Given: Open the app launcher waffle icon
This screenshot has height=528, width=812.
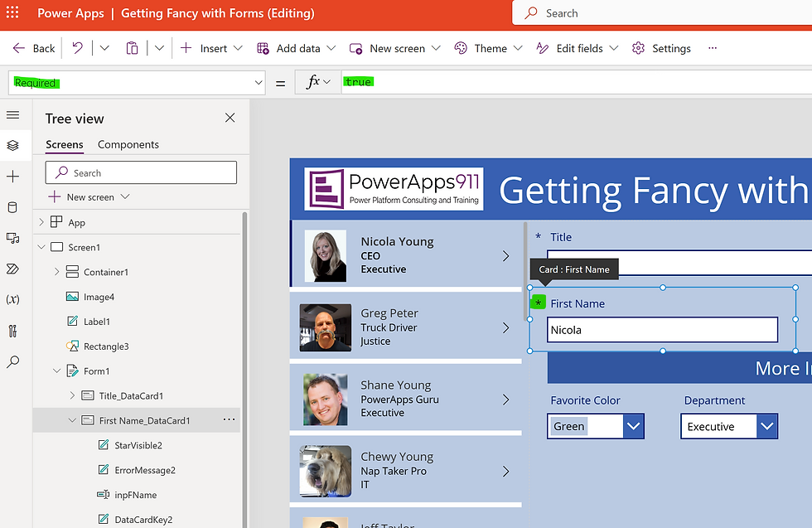Looking at the screenshot, I should (x=12, y=12).
